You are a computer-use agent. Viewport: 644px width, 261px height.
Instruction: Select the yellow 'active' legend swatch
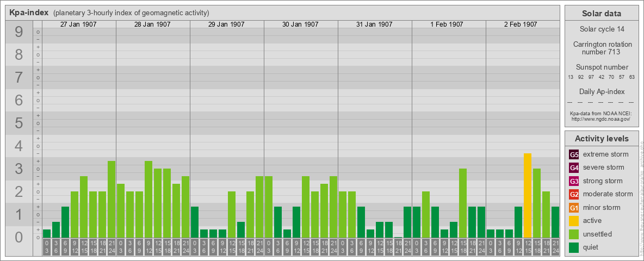click(x=574, y=221)
